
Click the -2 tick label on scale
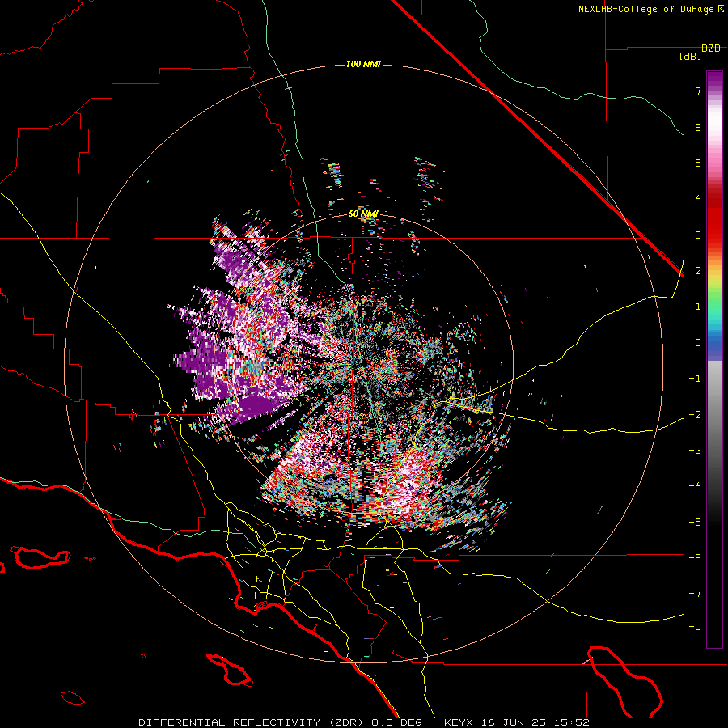pos(695,415)
